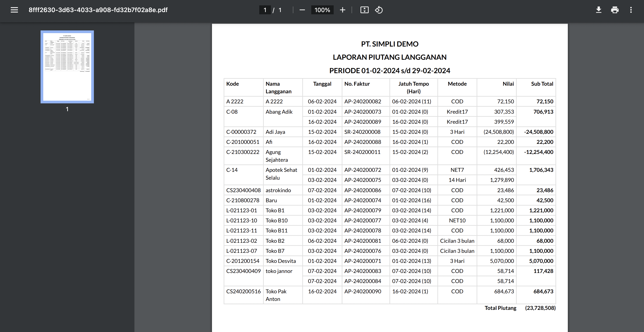Click the current page number field
644x332 pixels.
[265, 10]
